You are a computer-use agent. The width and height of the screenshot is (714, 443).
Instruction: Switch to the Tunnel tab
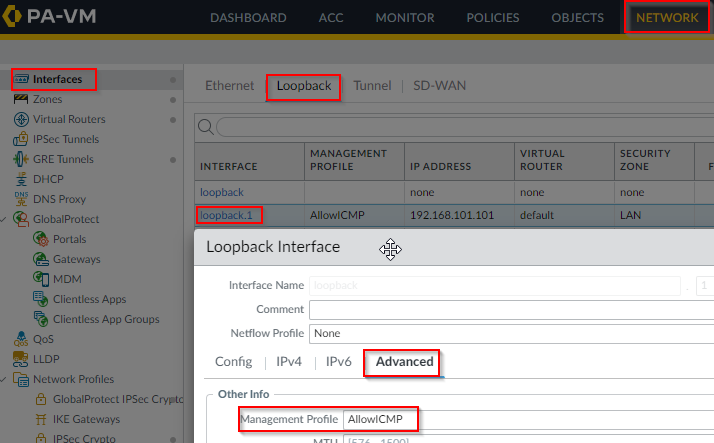pos(372,86)
